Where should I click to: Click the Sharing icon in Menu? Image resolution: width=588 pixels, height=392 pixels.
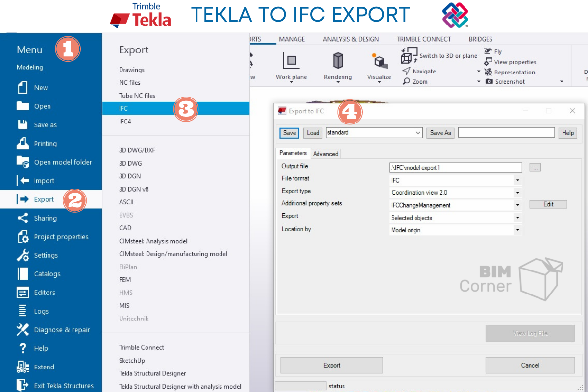pos(23,218)
